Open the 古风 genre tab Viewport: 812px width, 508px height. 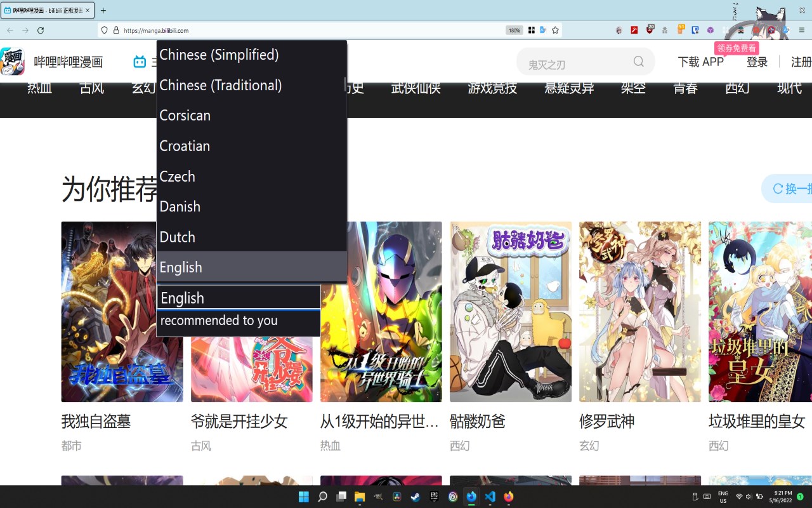(x=92, y=89)
